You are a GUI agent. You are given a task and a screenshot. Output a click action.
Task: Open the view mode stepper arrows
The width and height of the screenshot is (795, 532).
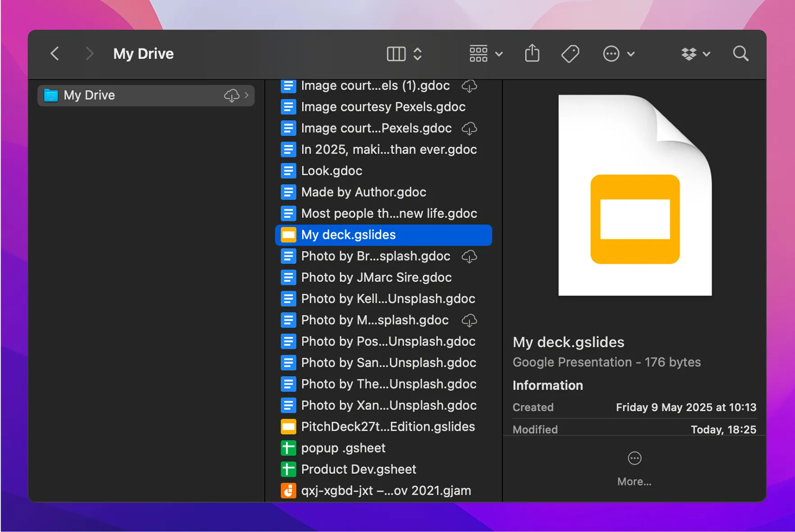pyautogui.click(x=418, y=54)
